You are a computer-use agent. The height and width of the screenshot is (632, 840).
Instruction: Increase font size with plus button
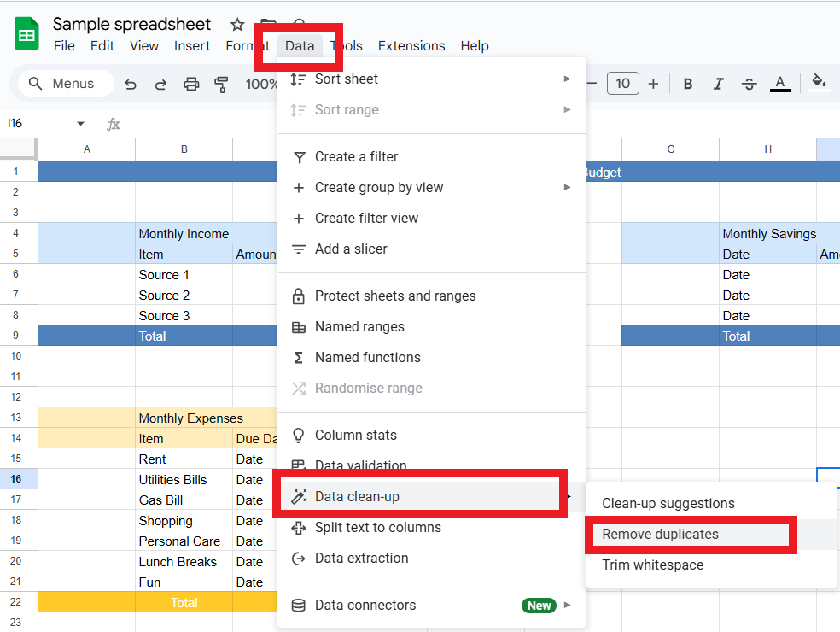[653, 84]
